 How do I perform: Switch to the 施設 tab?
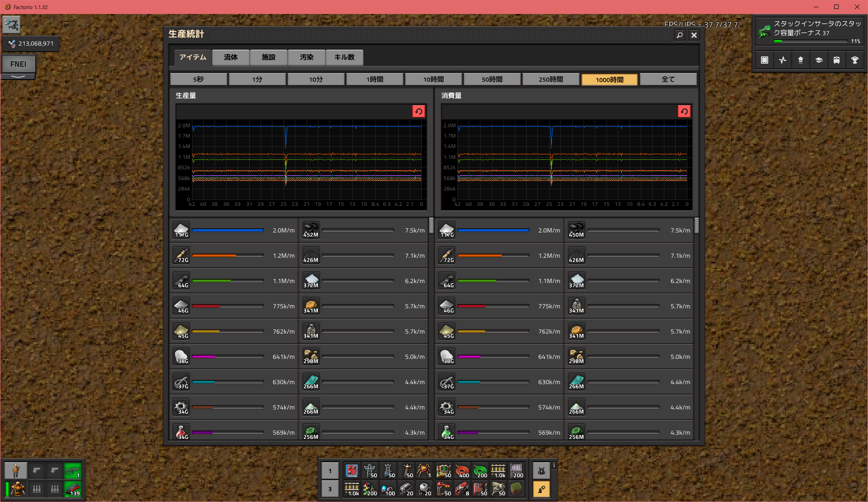269,57
